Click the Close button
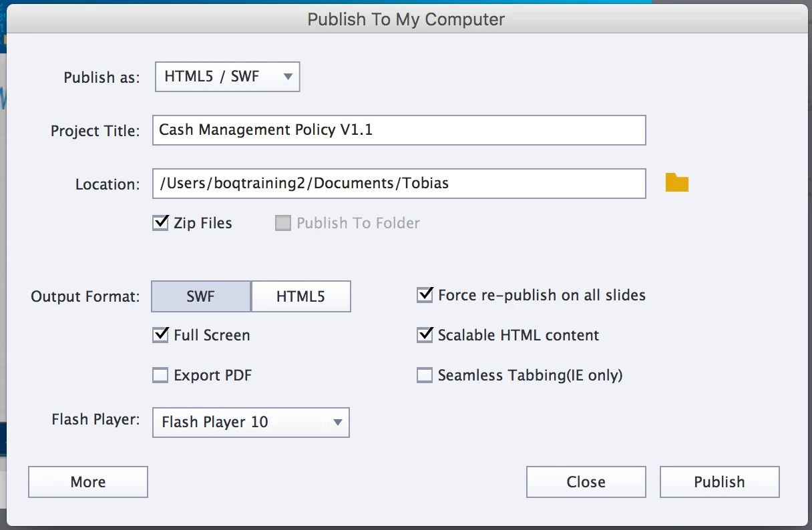 point(586,482)
